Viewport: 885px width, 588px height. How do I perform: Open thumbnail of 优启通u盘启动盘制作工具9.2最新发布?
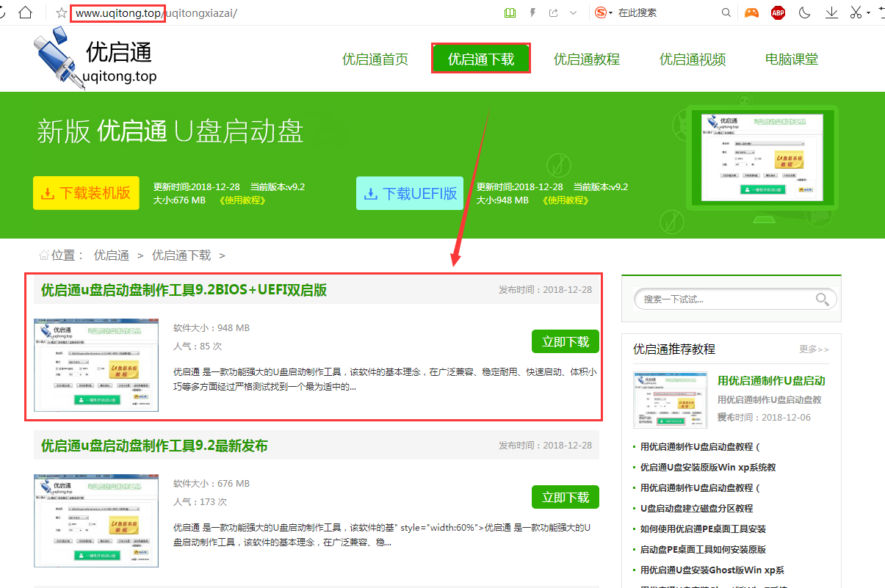click(x=97, y=520)
